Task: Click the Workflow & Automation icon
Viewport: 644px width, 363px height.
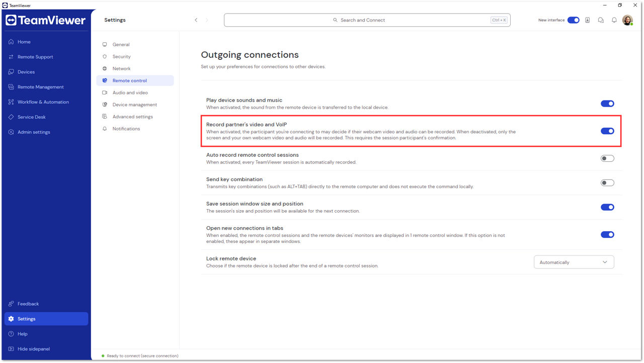Action: coord(11,102)
